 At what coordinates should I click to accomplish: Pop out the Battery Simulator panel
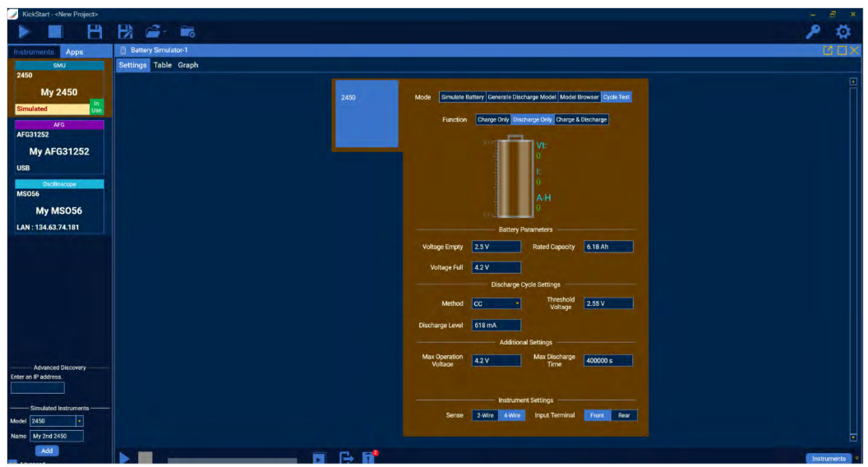[828, 51]
